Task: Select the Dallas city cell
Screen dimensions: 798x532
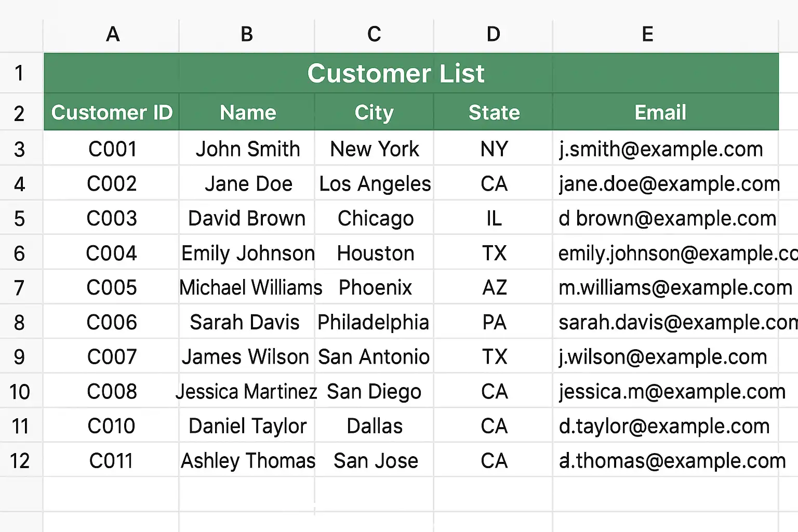Action: [x=375, y=427]
